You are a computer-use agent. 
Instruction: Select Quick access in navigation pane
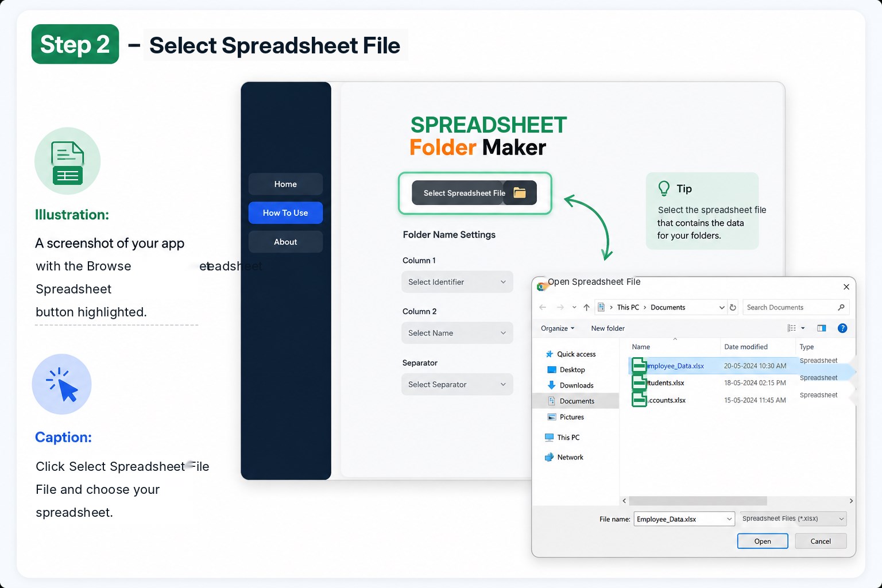point(570,354)
